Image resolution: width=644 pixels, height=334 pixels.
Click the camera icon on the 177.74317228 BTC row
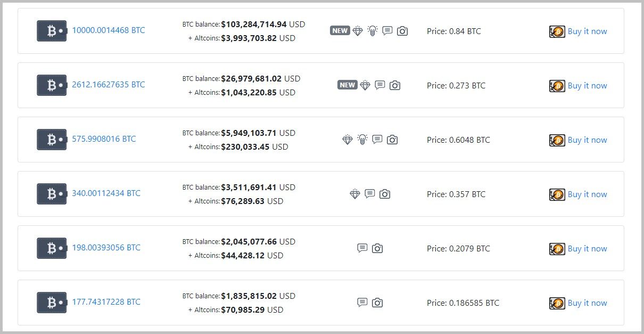click(x=377, y=303)
